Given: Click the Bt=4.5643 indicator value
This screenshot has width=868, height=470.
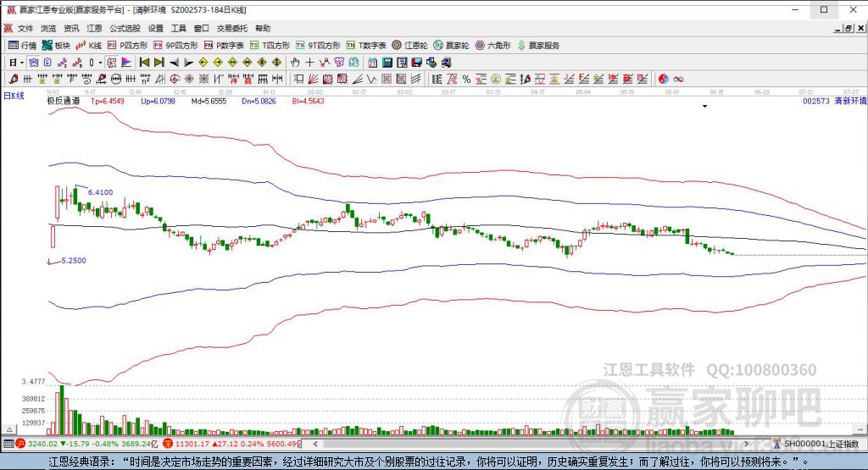Looking at the screenshot, I should (x=308, y=101).
